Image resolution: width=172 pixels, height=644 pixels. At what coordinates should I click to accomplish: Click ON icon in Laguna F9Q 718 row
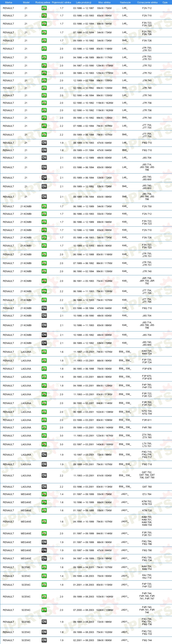44,465
